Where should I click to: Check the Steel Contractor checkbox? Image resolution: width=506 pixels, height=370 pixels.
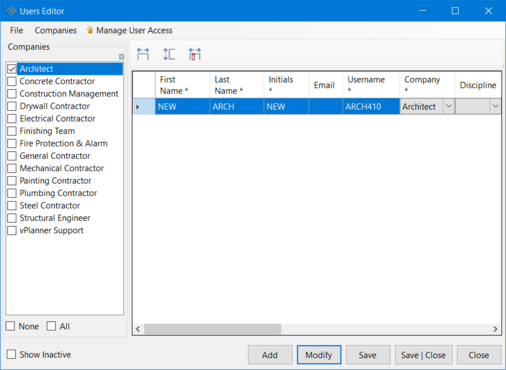pyautogui.click(x=12, y=206)
